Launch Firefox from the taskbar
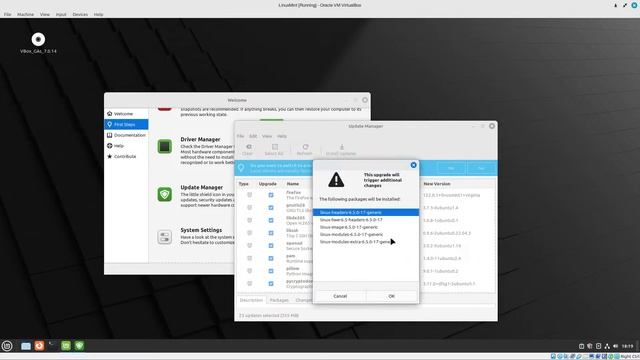 pyautogui.click(x=39, y=346)
